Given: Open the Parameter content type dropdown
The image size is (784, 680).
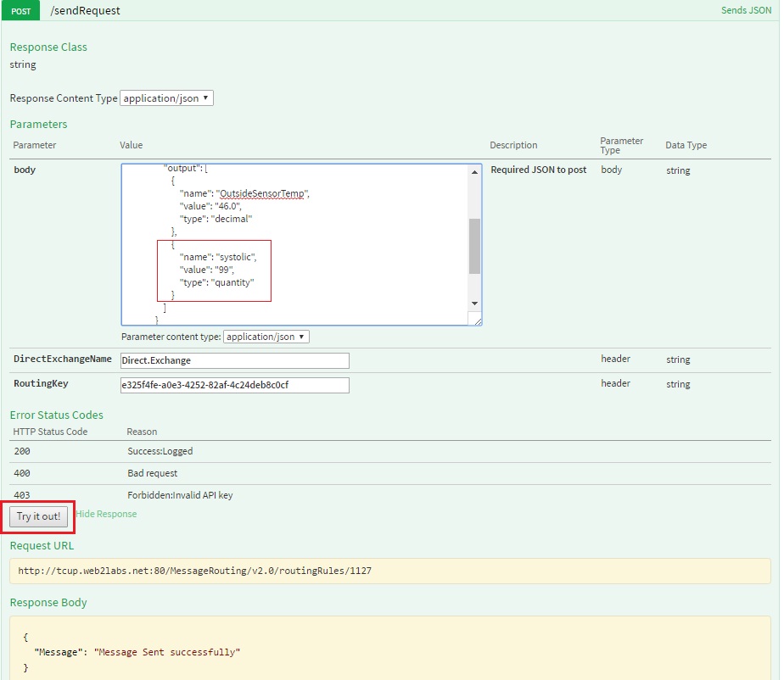Looking at the screenshot, I should coord(266,337).
